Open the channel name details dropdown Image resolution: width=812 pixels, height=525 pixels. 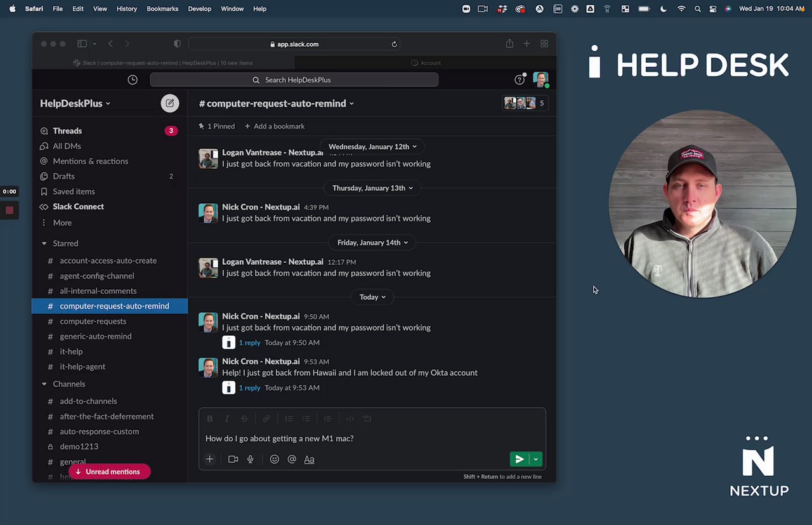[x=277, y=103]
